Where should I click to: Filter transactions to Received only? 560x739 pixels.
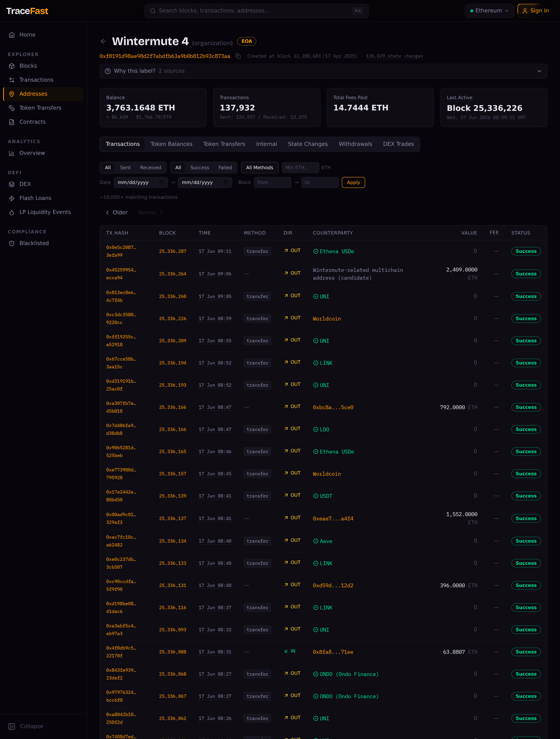click(150, 167)
